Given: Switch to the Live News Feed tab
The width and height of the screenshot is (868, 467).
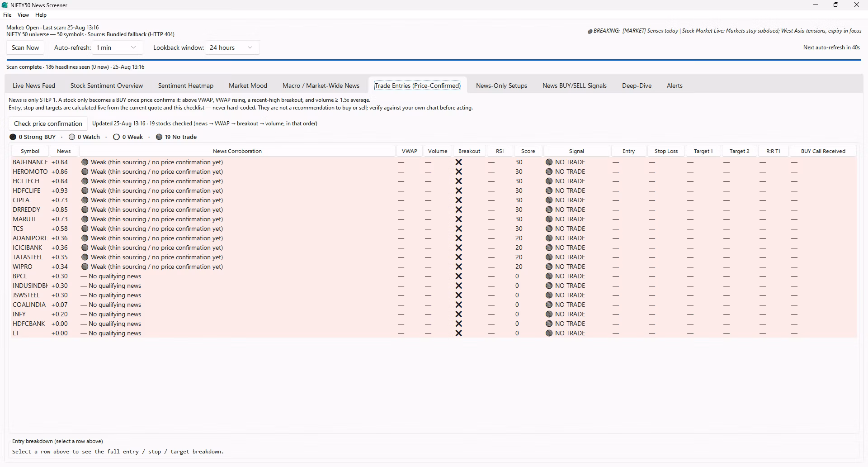Looking at the screenshot, I should (34, 86).
